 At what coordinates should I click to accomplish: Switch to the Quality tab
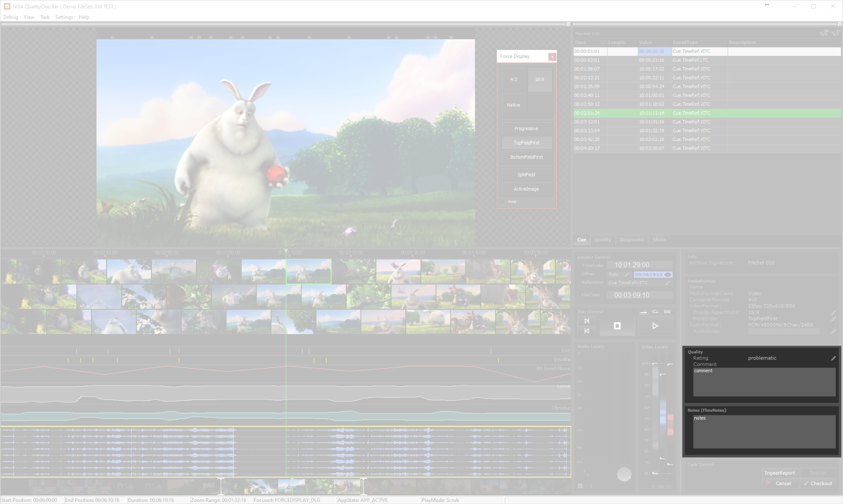602,240
